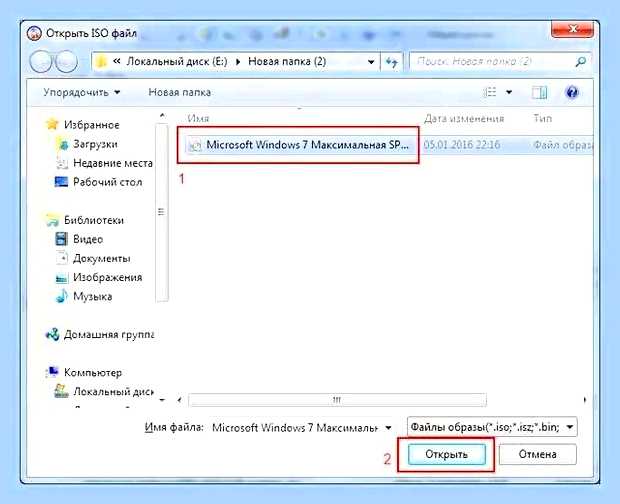The height and width of the screenshot is (504, 620).
Task: Click the Рабочий стол icon
Action: point(61,182)
